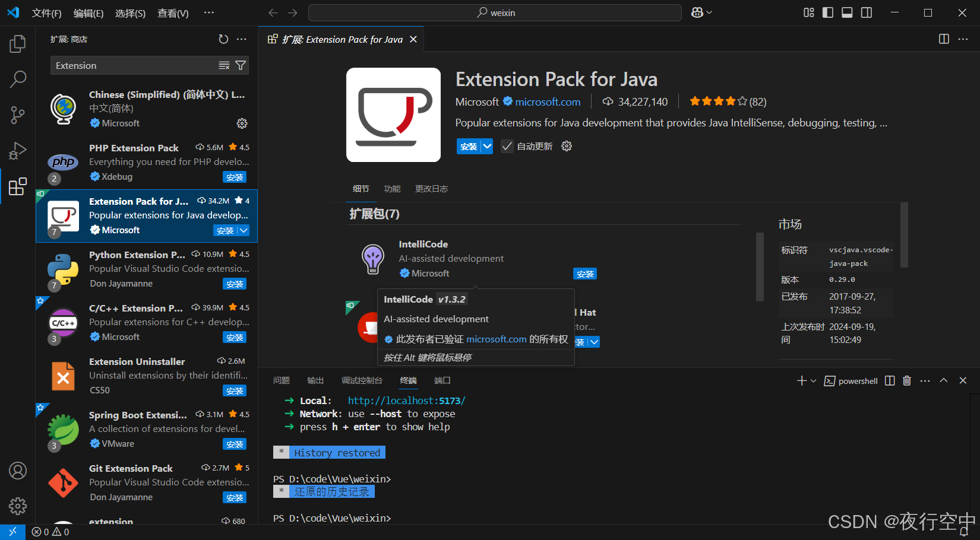
Task: Kill the terminal with trash icon
Action: (x=907, y=381)
